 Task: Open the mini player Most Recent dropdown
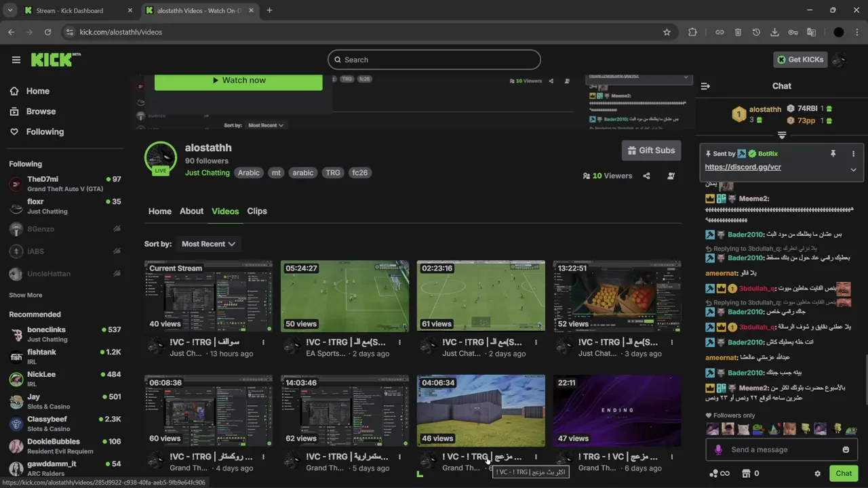(x=265, y=125)
